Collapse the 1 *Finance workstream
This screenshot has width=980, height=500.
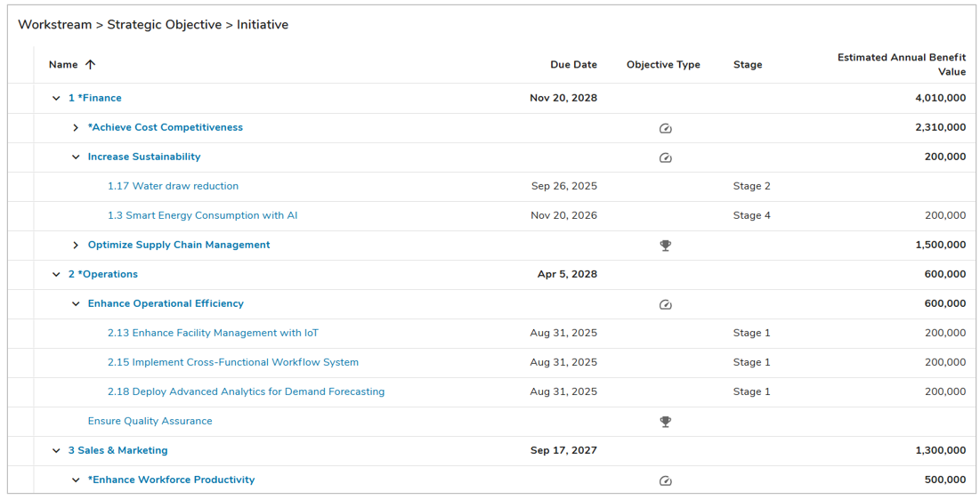[56, 99]
